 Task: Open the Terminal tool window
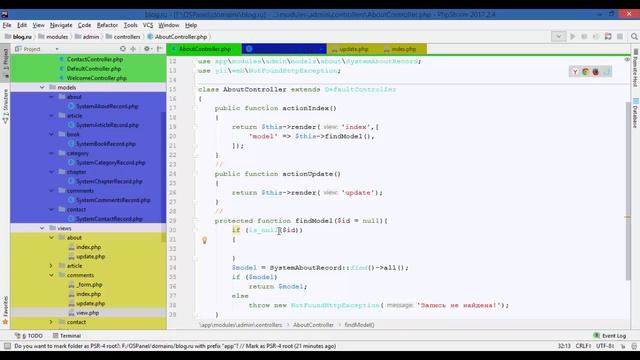[67, 336]
